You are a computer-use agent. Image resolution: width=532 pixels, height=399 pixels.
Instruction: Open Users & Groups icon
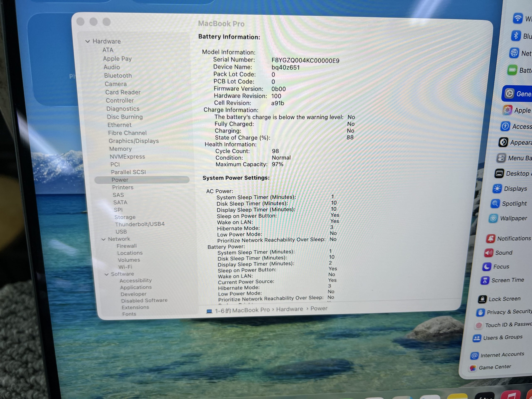click(477, 338)
